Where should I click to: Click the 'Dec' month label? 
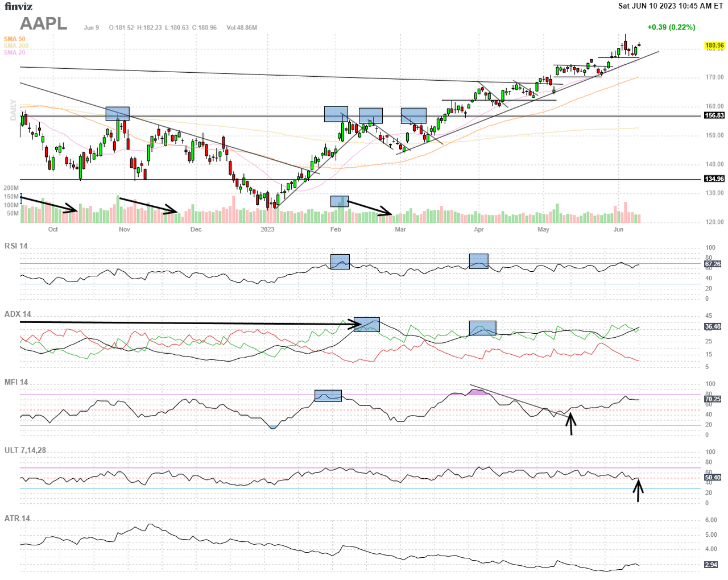coord(196,230)
